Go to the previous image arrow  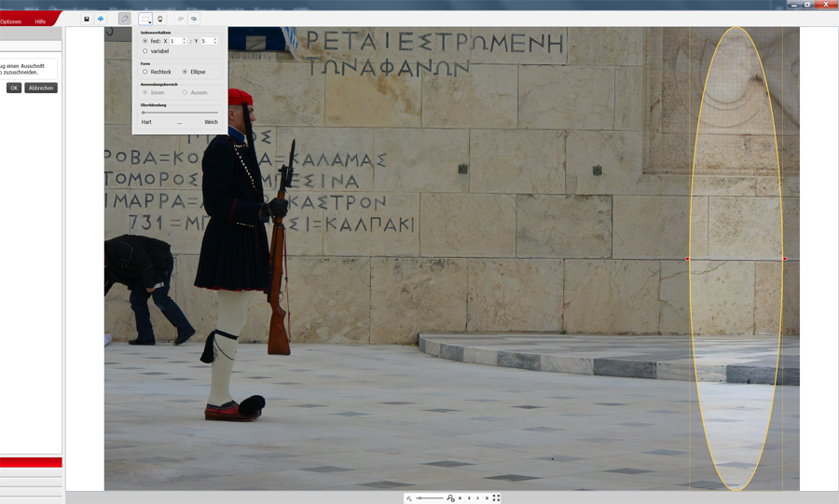[x=469, y=498]
